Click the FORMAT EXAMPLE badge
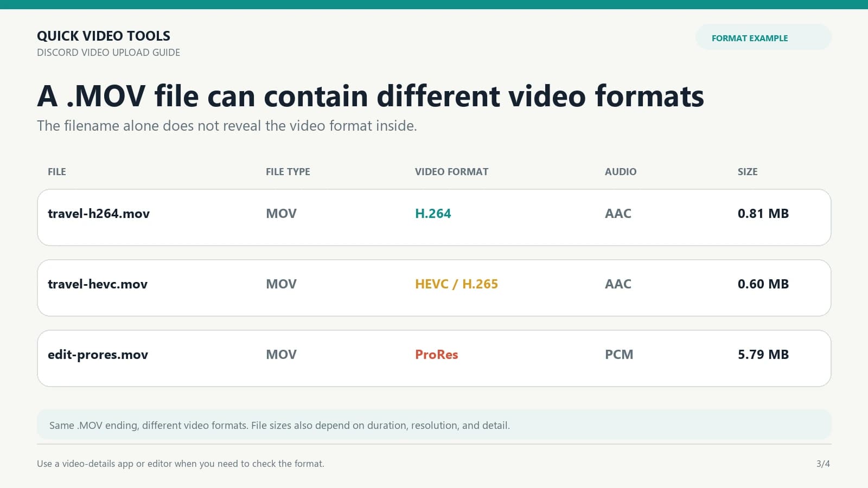The height and width of the screenshot is (488, 868). (763, 37)
